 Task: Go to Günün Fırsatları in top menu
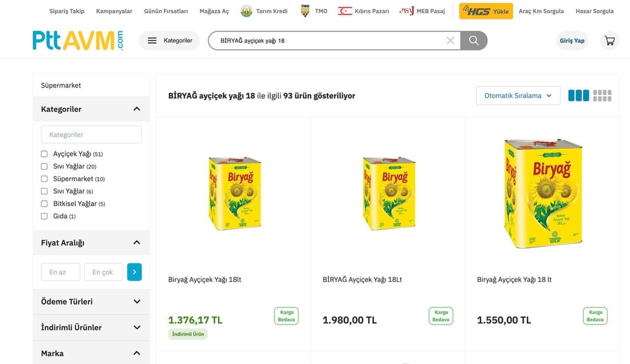(x=166, y=11)
